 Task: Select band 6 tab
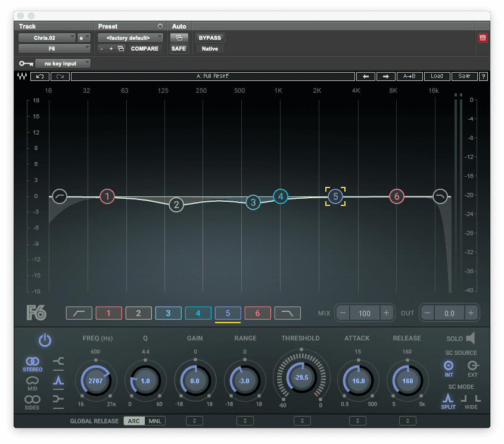[x=257, y=313]
